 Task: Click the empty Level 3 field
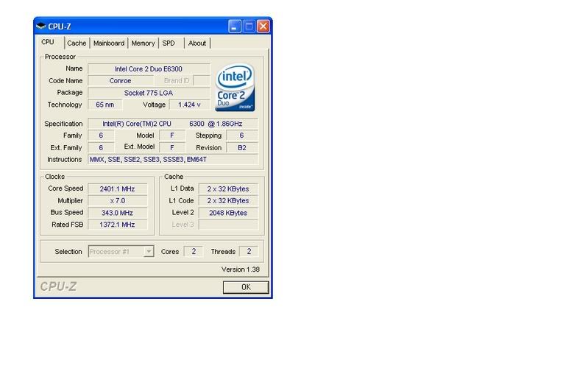click(228, 225)
